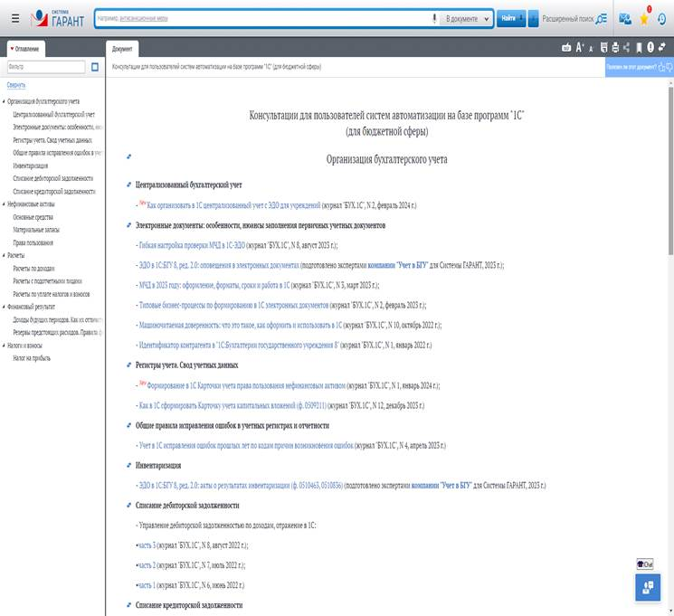The width and height of the screenshot is (674, 616).
Task: Click link icon next to Организация бухгалтерского учета heading
Action: (128, 156)
